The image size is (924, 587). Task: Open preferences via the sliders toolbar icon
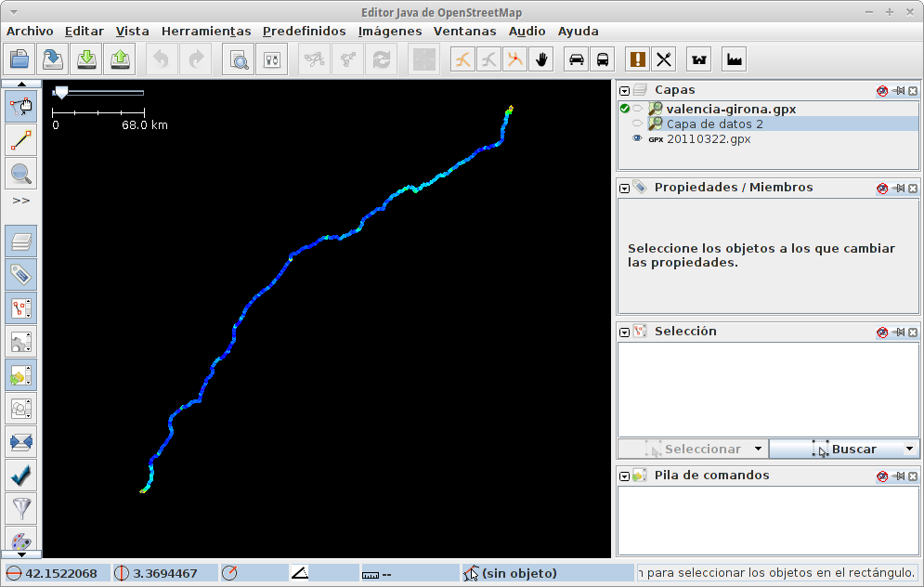click(x=272, y=59)
